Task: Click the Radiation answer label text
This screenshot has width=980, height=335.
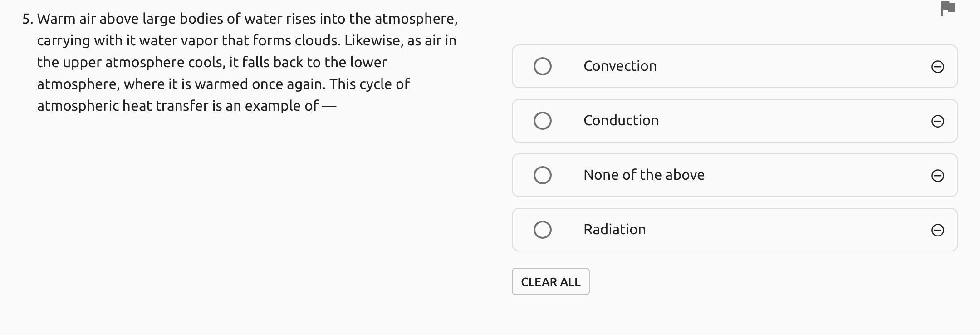Action: point(614,230)
